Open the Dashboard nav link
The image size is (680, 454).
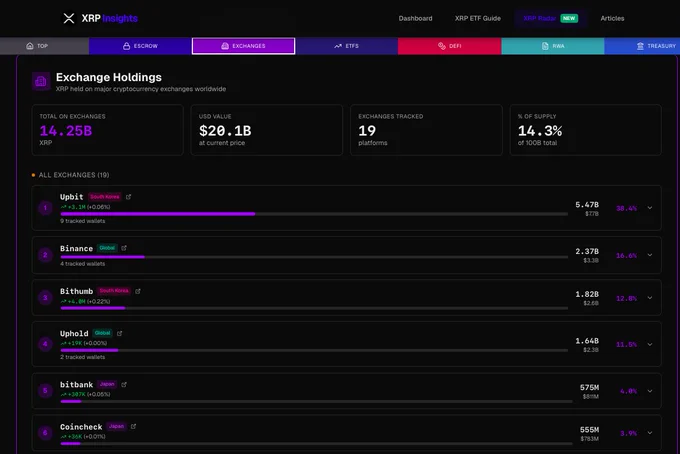pos(415,18)
